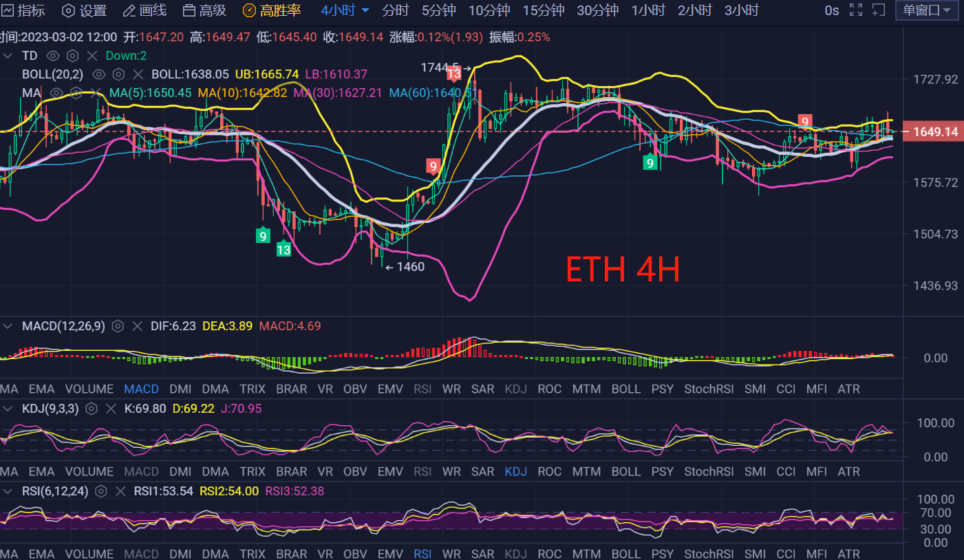Open the 指标 indicators panel

click(x=24, y=10)
